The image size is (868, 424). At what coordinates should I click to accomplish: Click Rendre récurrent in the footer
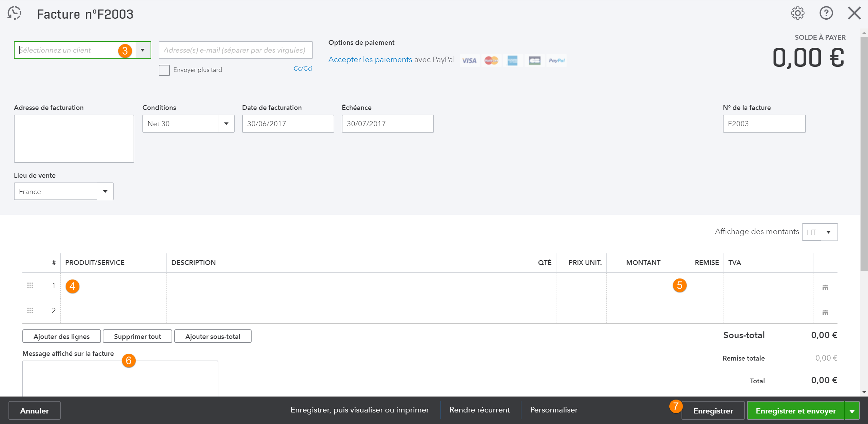tap(479, 410)
